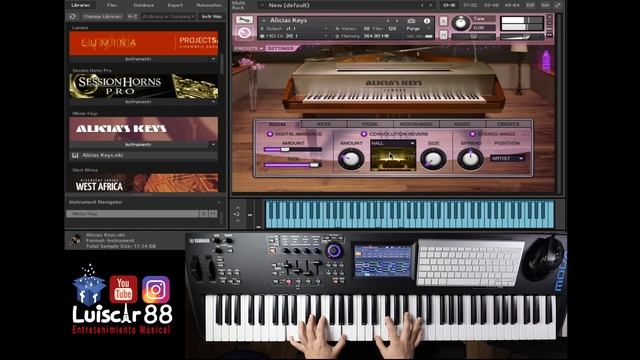The height and width of the screenshot is (360, 640).
Task: Select the ROOM tab
Action: 277,124
